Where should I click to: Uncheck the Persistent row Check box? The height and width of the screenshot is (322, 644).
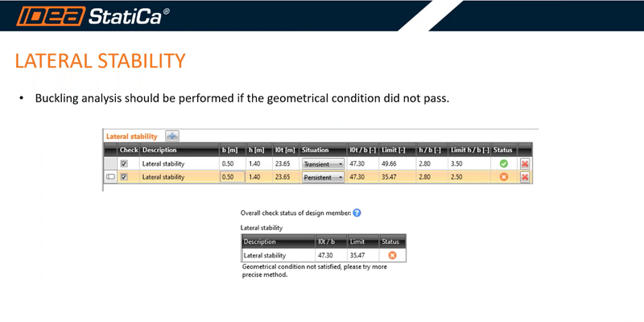(x=124, y=177)
